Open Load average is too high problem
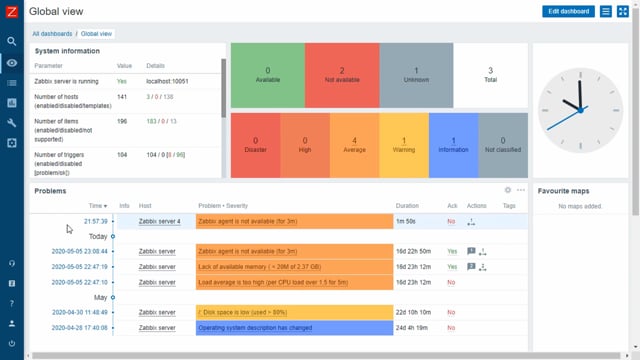This screenshot has width=640, height=360. point(273,282)
